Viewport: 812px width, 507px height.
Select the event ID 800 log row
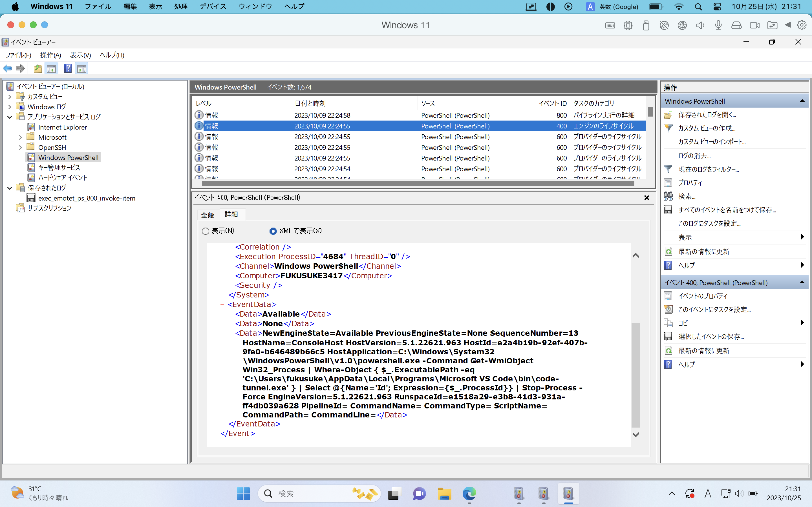369,115
